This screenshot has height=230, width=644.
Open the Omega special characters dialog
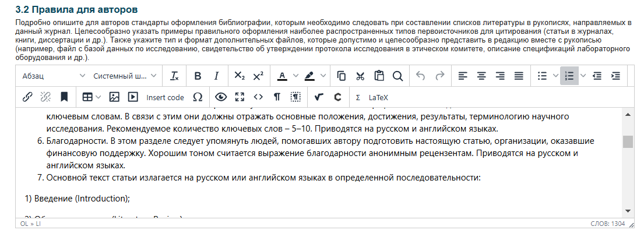(198, 97)
